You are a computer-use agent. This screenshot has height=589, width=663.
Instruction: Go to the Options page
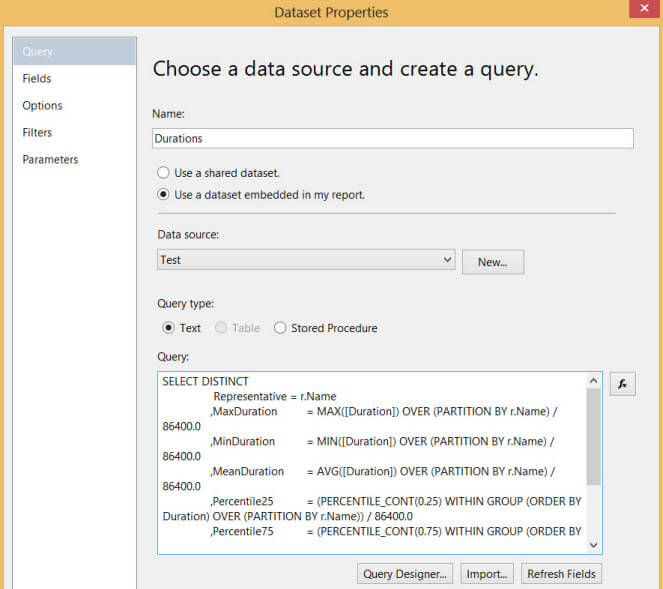pyautogui.click(x=42, y=106)
